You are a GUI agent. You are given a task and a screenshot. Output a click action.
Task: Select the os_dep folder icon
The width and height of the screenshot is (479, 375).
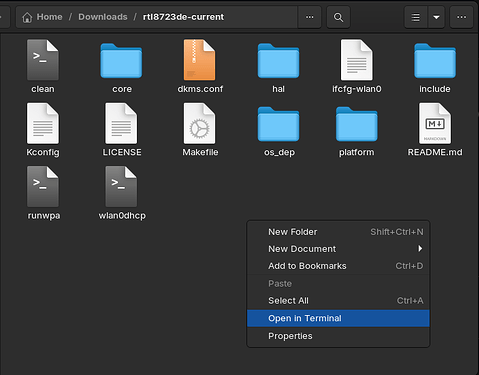[x=278, y=124]
